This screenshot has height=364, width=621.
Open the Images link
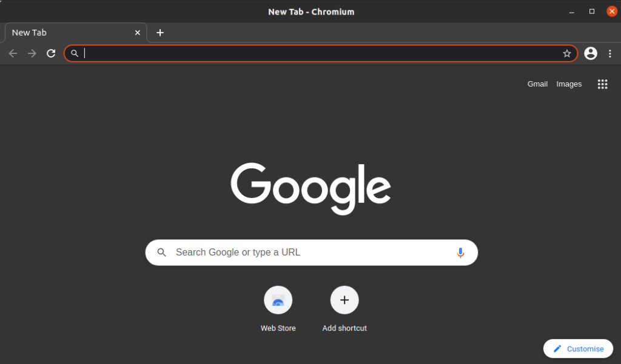point(569,84)
